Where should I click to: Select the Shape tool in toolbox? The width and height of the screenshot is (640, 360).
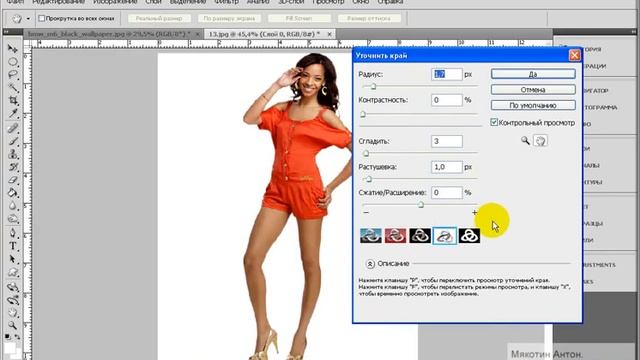click(x=13, y=272)
